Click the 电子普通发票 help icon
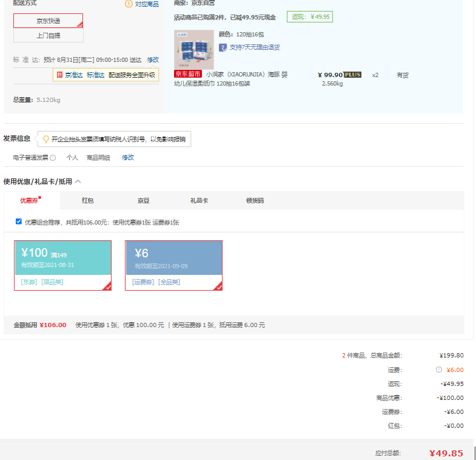This screenshot has width=476, height=460. coord(53,158)
